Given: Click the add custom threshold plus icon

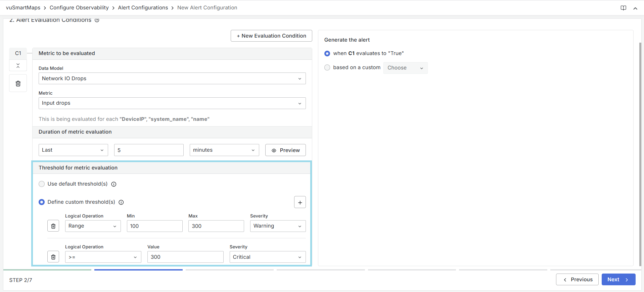Looking at the screenshot, I should pos(300,202).
